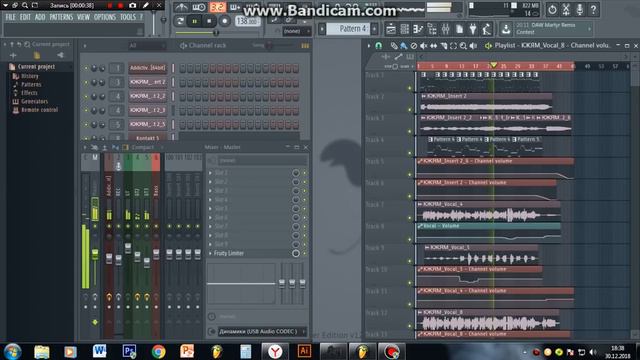Click the arrow left of Pattern 4
640x360 pixels.
click(x=322, y=29)
